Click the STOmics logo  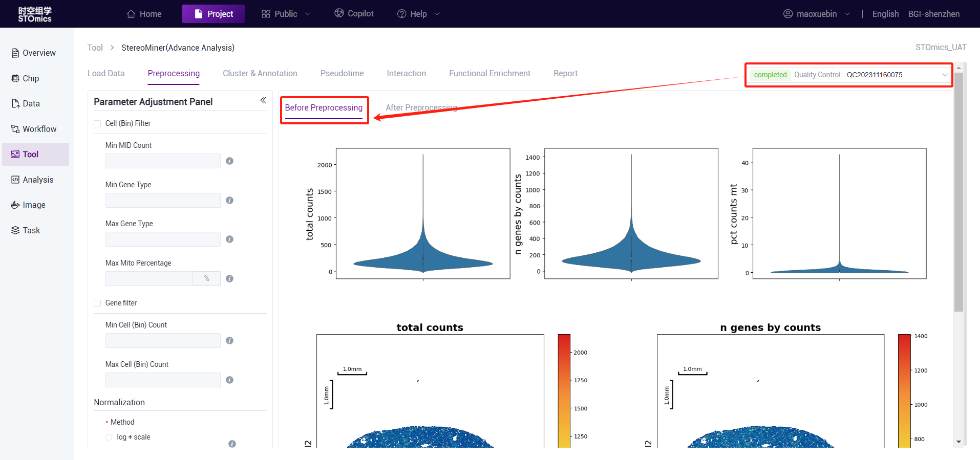click(x=35, y=14)
